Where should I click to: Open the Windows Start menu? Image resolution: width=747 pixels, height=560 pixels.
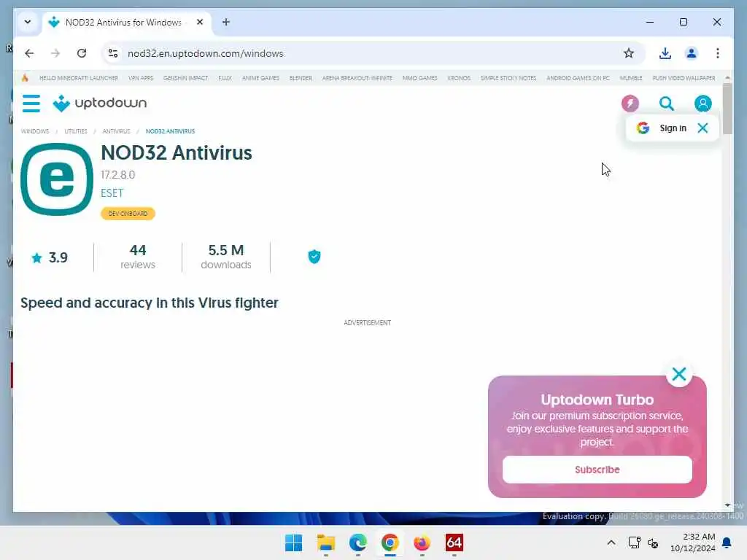coord(293,542)
